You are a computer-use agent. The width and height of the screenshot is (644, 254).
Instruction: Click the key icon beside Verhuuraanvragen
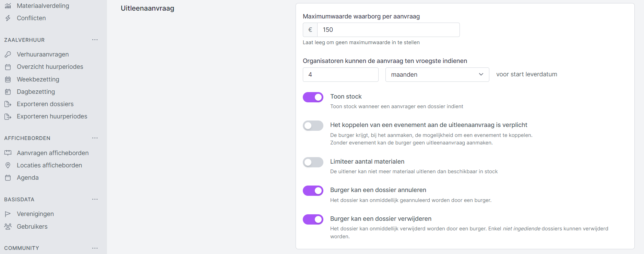[x=8, y=54]
